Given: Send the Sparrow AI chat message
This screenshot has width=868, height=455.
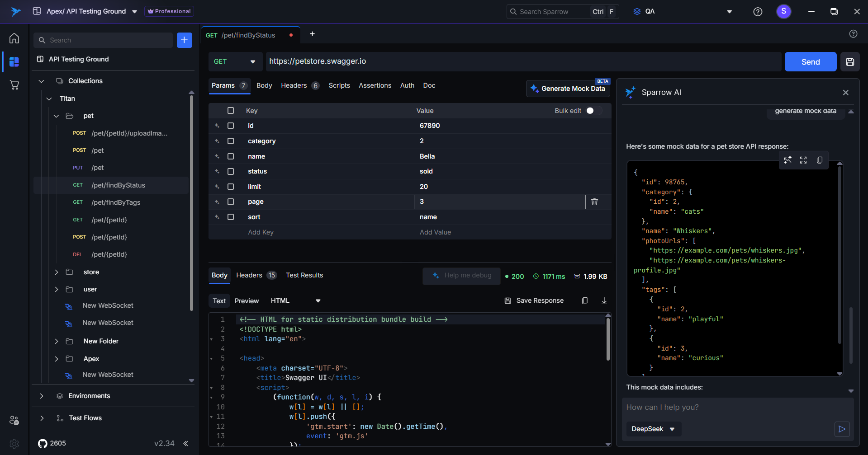Looking at the screenshot, I should 842,429.
